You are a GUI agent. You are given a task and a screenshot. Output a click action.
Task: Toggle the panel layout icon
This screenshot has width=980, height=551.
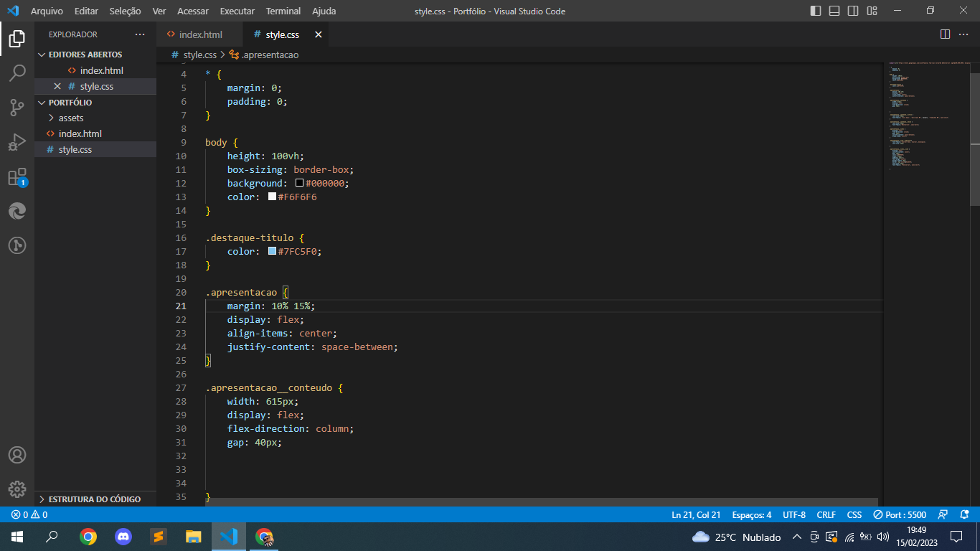(834, 11)
